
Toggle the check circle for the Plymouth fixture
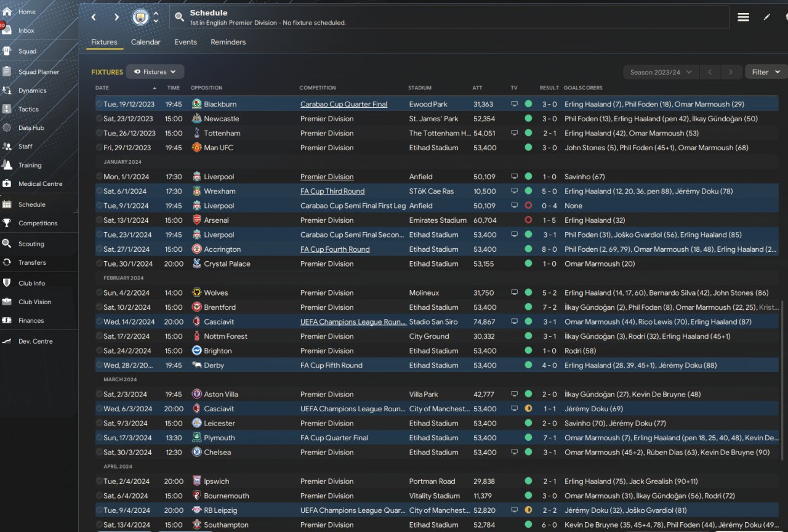tap(99, 438)
